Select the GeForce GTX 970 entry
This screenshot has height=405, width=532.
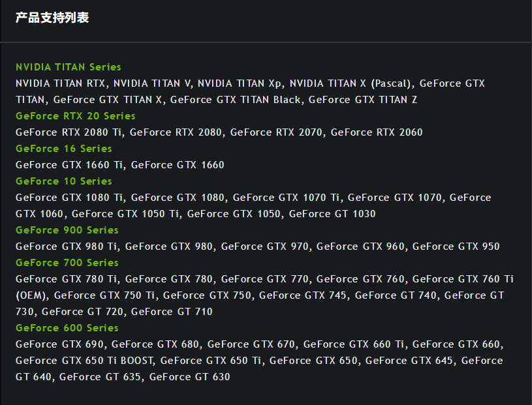(x=264, y=247)
